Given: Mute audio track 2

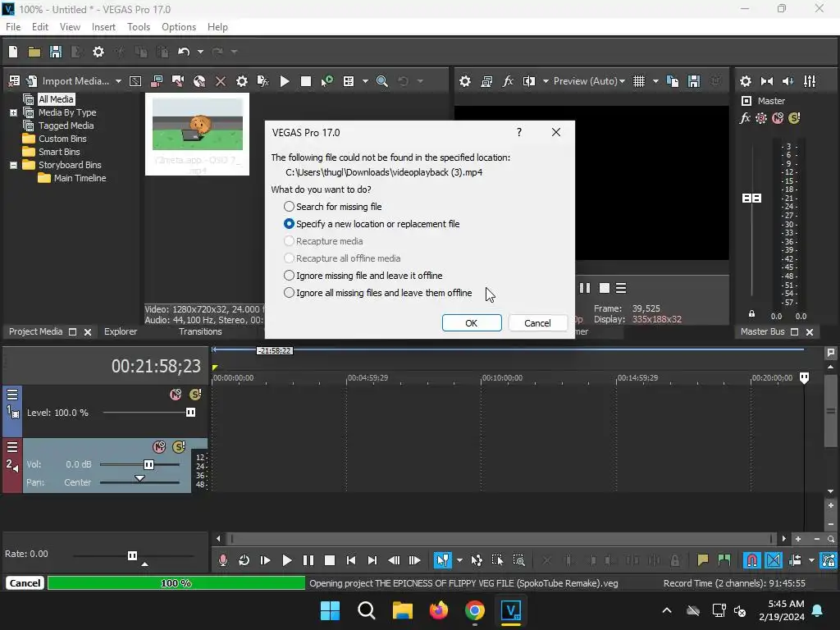Looking at the screenshot, I should [159, 447].
